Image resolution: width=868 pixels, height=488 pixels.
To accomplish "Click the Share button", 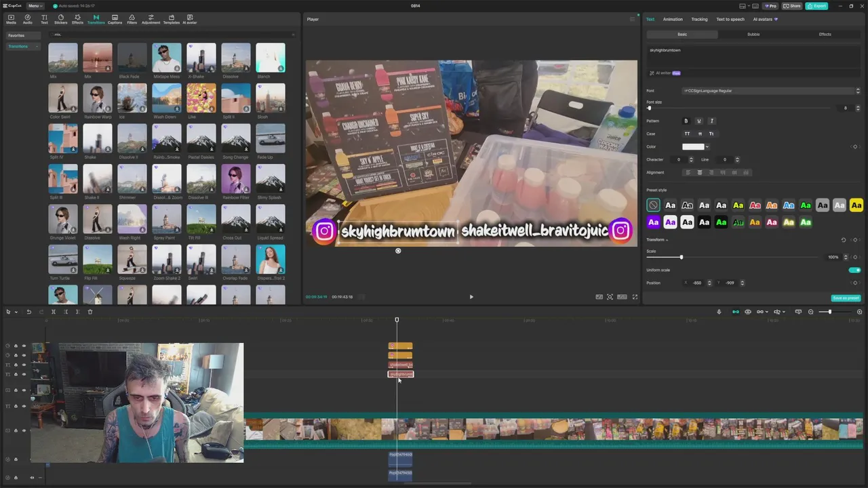I will (x=792, y=6).
